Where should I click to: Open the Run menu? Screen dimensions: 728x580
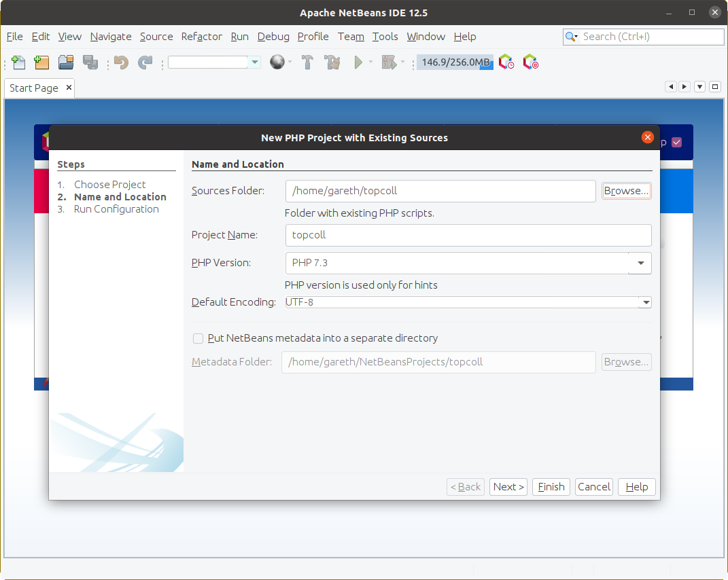tap(239, 37)
